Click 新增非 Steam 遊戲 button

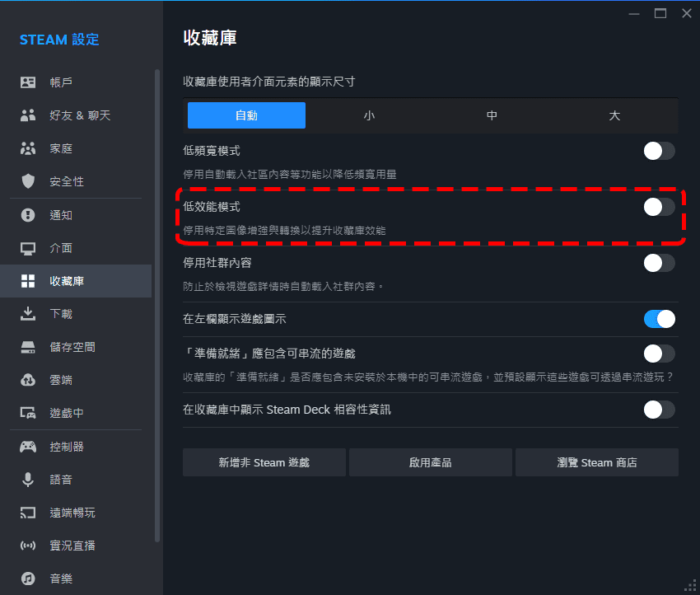264,462
